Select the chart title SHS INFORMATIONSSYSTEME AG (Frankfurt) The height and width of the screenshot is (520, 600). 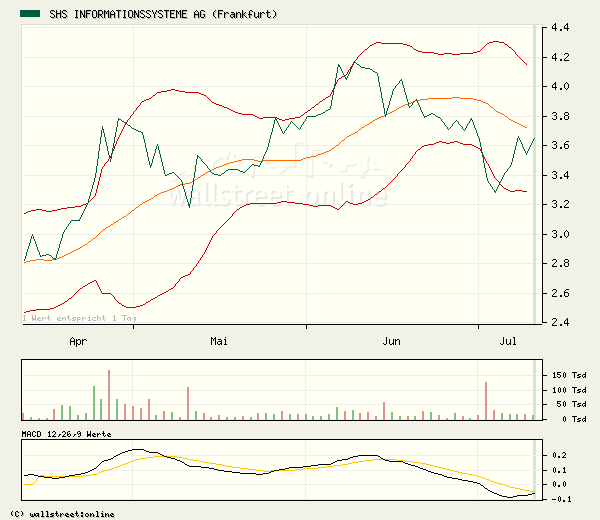pyautogui.click(x=163, y=14)
